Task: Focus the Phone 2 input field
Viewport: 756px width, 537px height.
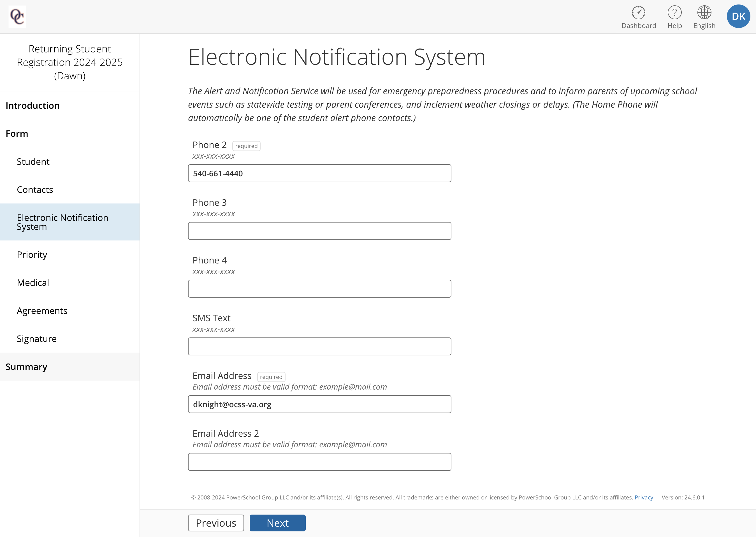Action: tap(319, 173)
